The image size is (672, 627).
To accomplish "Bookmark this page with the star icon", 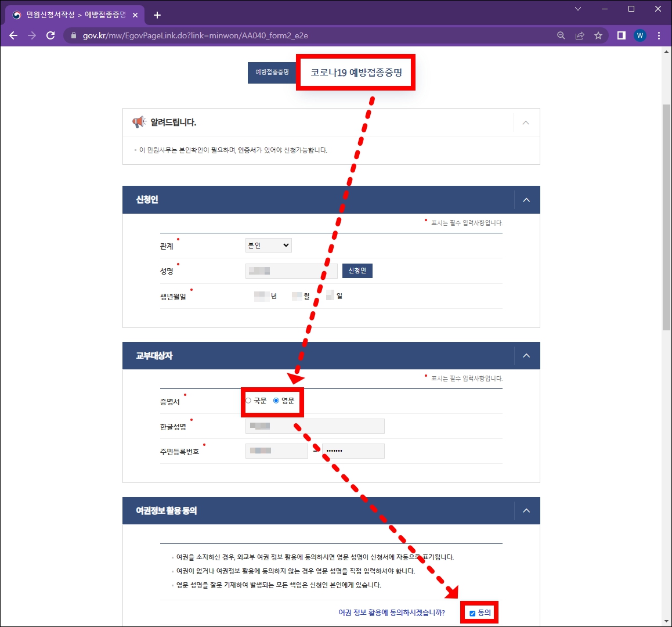I will pos(598,35).
